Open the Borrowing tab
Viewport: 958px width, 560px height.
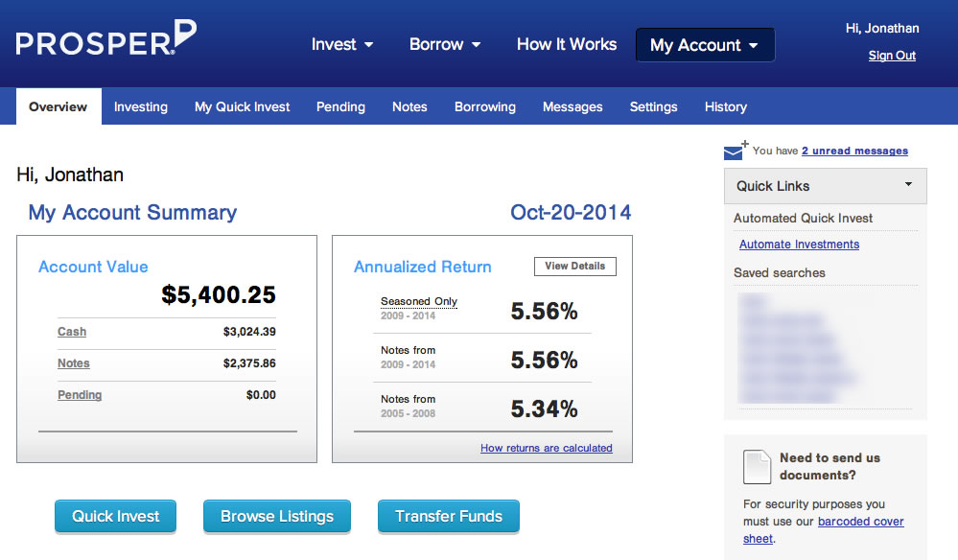[484, 106]
